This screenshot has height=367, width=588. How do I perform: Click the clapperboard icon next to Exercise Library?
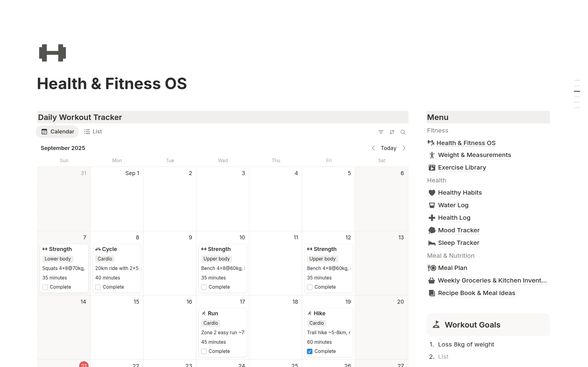(x=432, y=167)
